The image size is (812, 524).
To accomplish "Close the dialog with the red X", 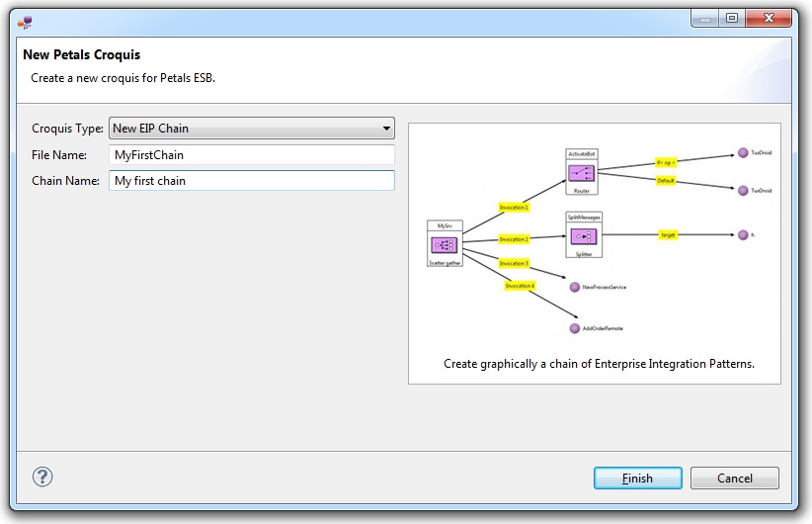I will pos(772,18).
